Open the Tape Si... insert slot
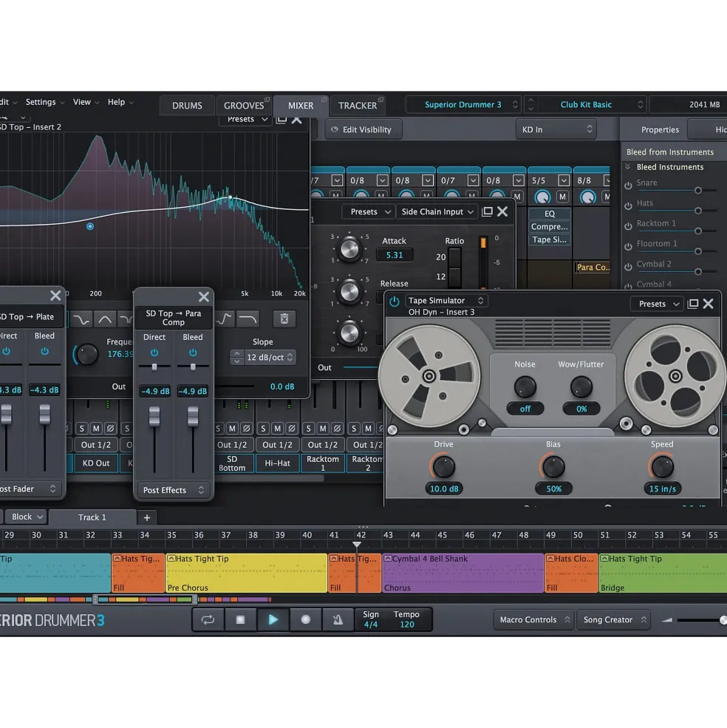Viewport: 727px width, 728px height. coord(549,239)
